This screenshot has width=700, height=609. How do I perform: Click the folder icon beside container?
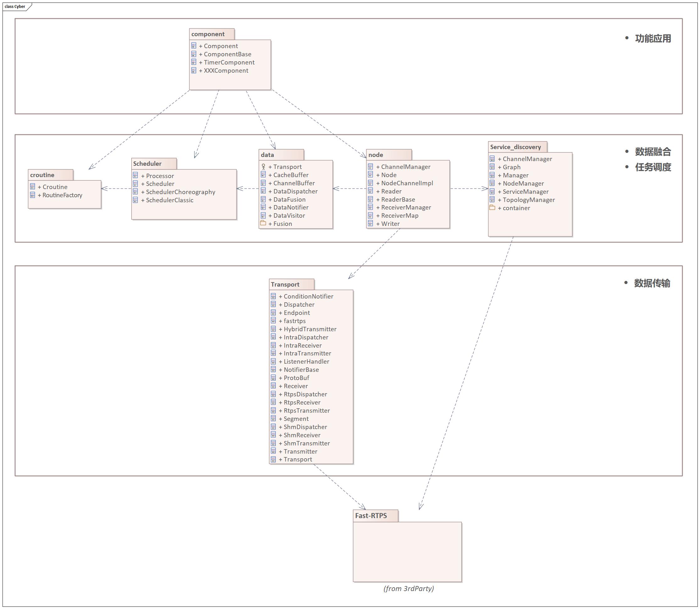pos(492,207)
